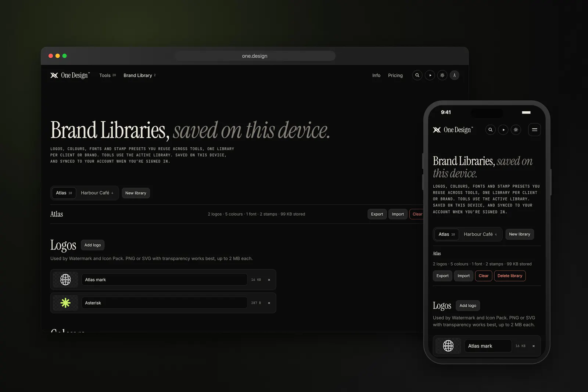Screen dimensions: 588x392
Task: Open the hamburger menu on phone
Action: [x=534, y=130]
